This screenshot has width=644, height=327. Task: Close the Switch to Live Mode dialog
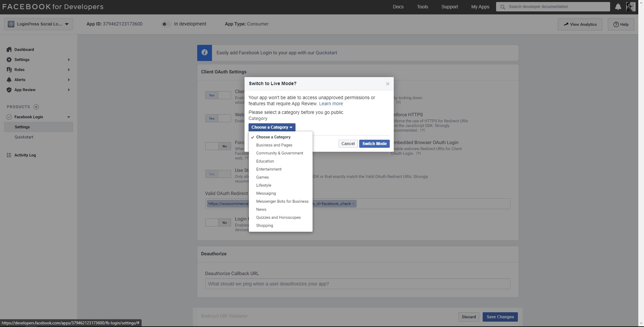click(x=388, y=84)
